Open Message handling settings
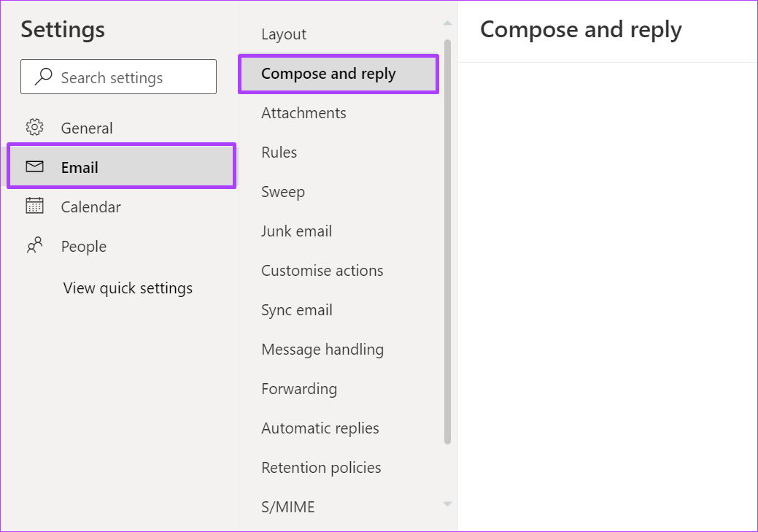Screen dimensions: 758x532 pyautogui.click(x=339, y=350)
